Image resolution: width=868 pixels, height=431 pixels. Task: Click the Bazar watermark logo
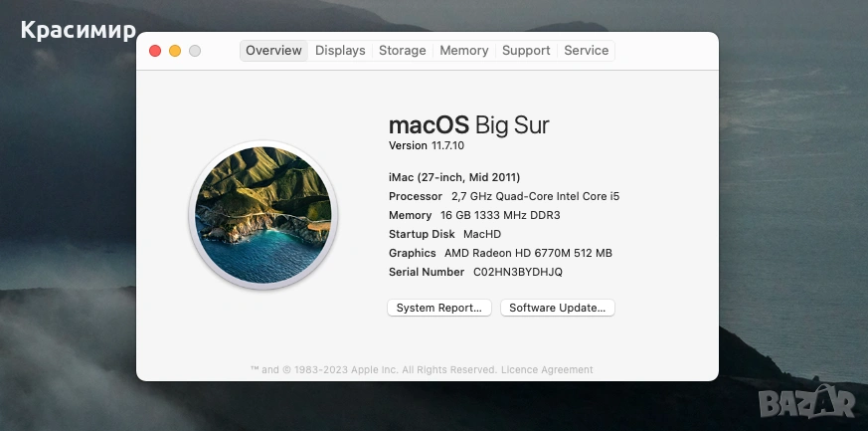point(811,402)
